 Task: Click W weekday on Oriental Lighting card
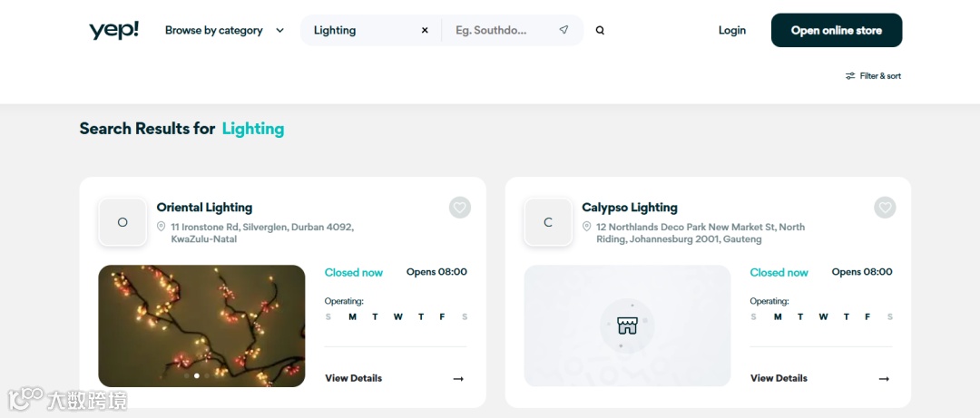click(x=398, y=316)
